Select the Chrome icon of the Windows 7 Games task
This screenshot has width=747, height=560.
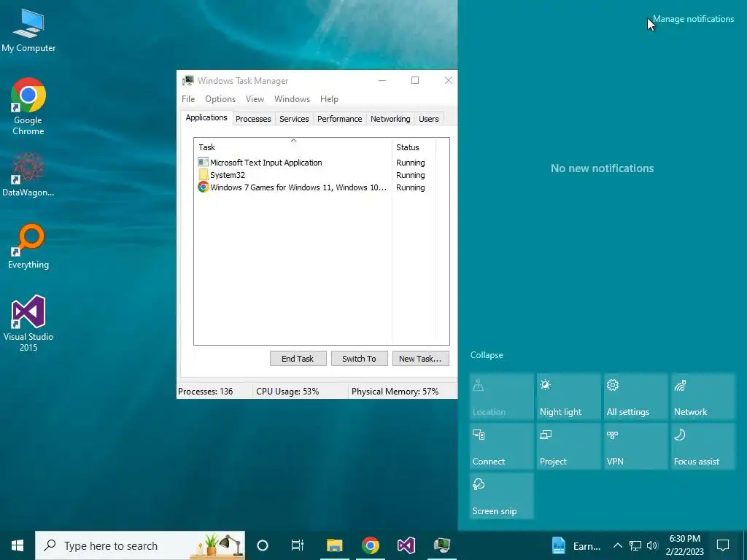point(204,187)
